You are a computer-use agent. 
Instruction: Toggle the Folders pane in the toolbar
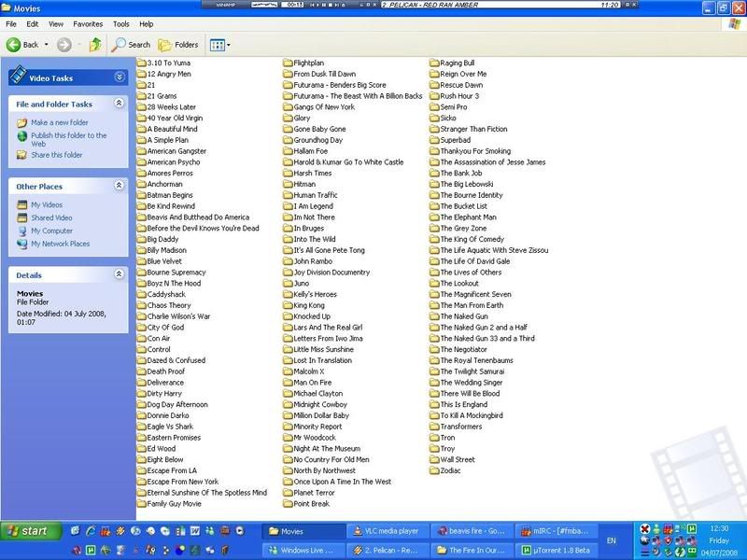(x=177, y=45)
